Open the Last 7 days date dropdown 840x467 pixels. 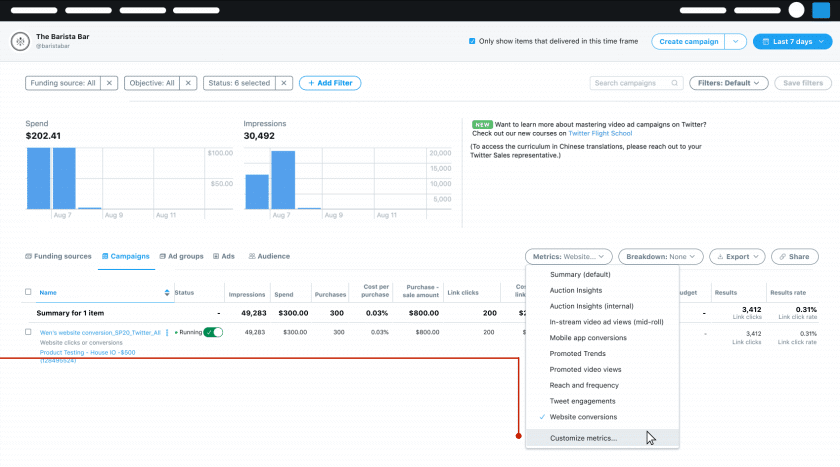tap(791, 41)
